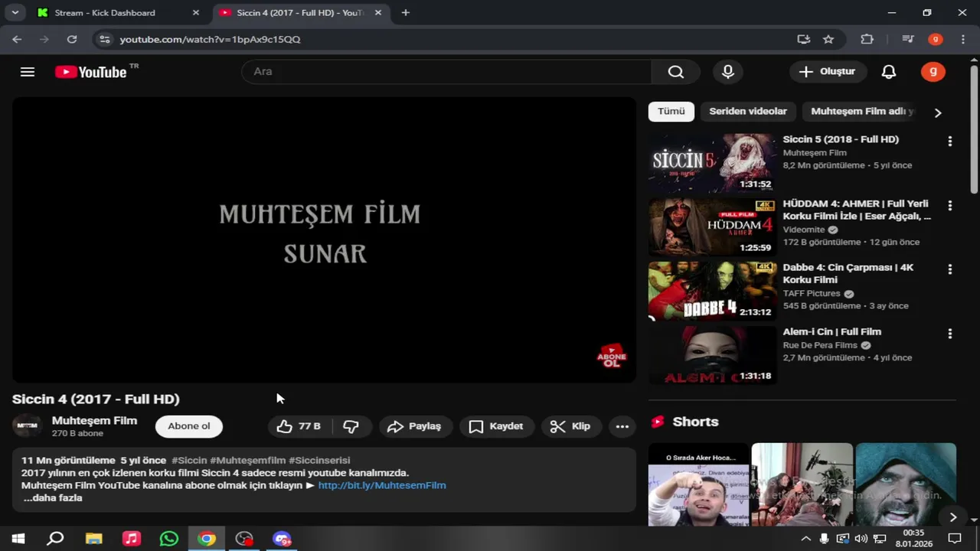This screenshot has height=551, width=980.
Task: Open options menu for HÜDDAM 4
Action: [949, 206]
